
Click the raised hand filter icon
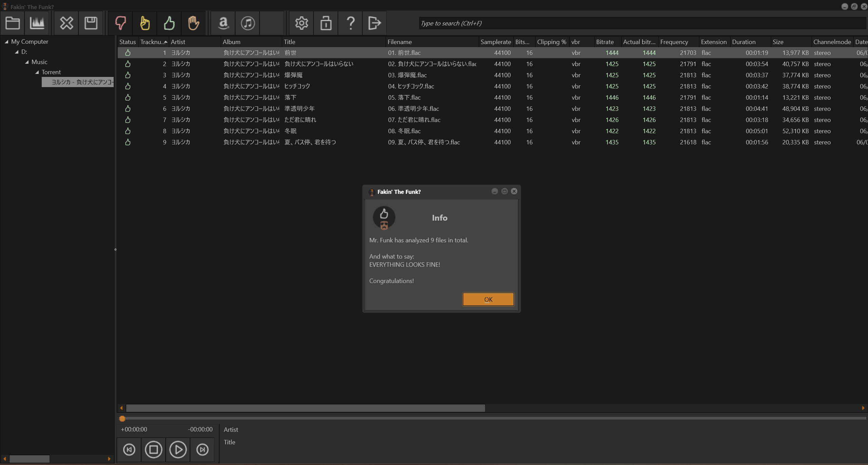coord(194,23)
